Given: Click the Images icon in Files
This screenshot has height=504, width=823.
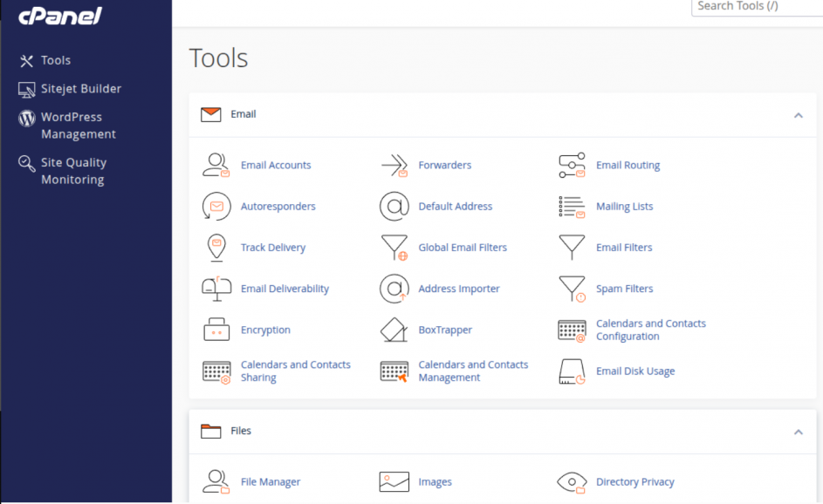Looking at the screenshot, I should pyautogui.click(x=394, y=482).
